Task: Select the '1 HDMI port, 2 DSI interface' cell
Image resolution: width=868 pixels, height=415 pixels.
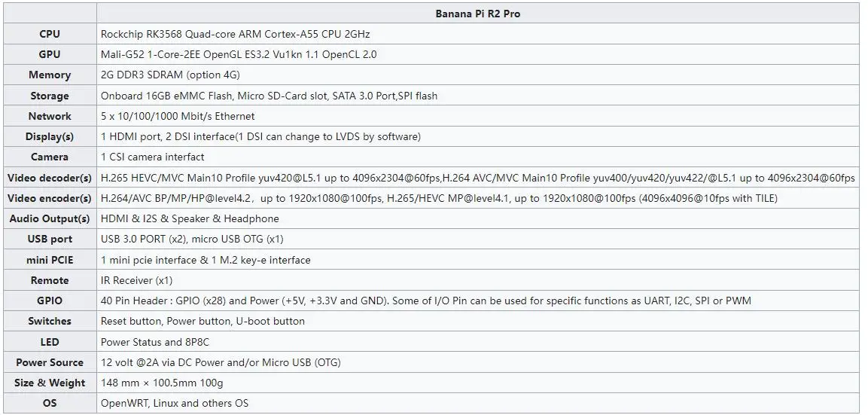Action: [x=478, y=136]
